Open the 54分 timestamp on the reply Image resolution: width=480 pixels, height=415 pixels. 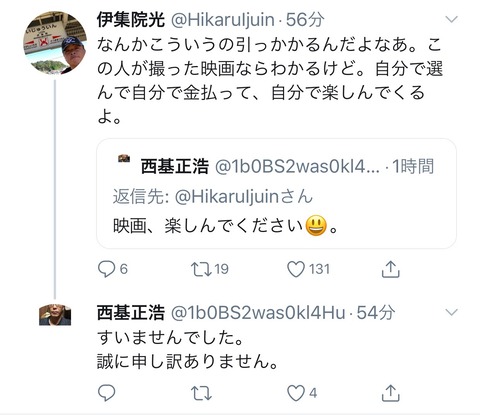tap(376, 313)
